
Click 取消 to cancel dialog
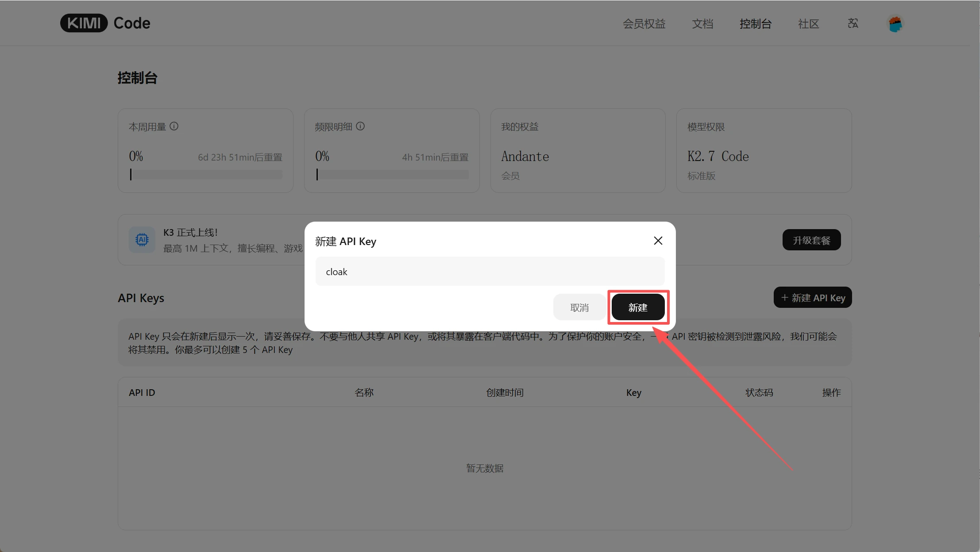(x=579, y=307)
